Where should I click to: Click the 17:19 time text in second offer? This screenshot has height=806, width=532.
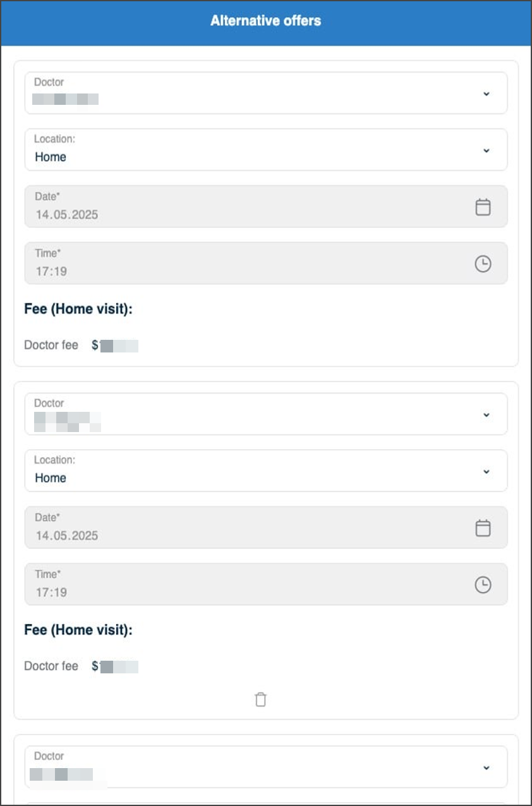coord(51,592)
